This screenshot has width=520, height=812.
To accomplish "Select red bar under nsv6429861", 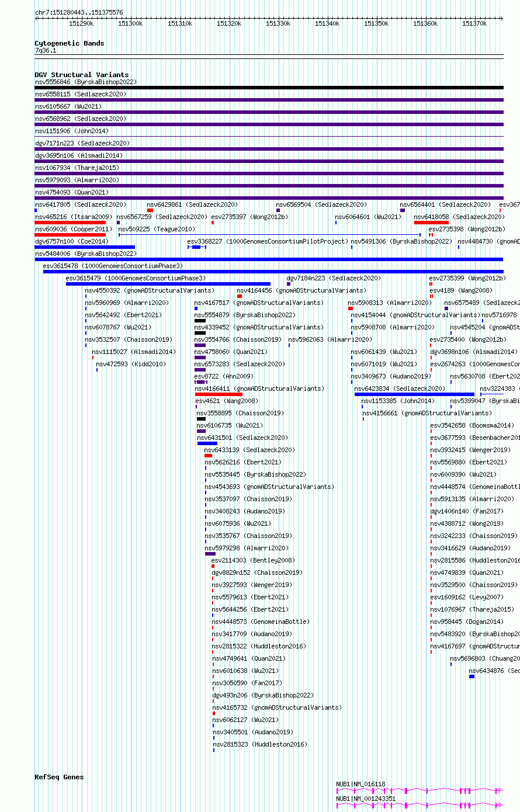I will [150, 210].
